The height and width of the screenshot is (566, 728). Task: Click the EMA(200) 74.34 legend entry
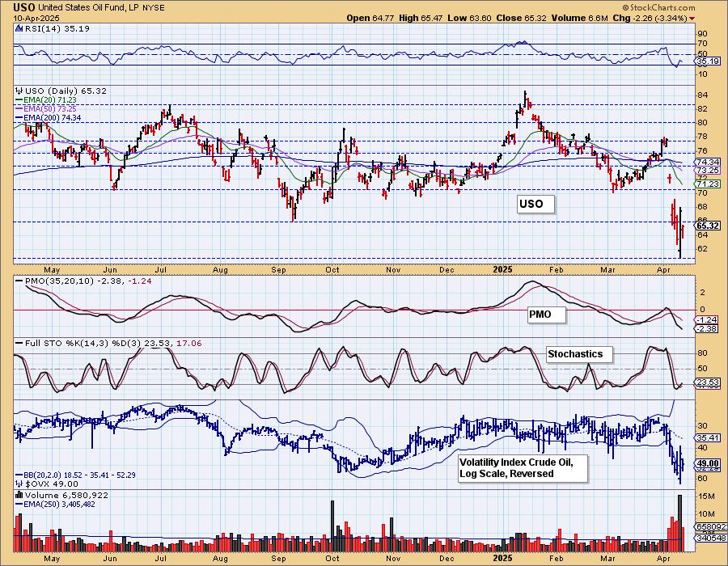49,118
